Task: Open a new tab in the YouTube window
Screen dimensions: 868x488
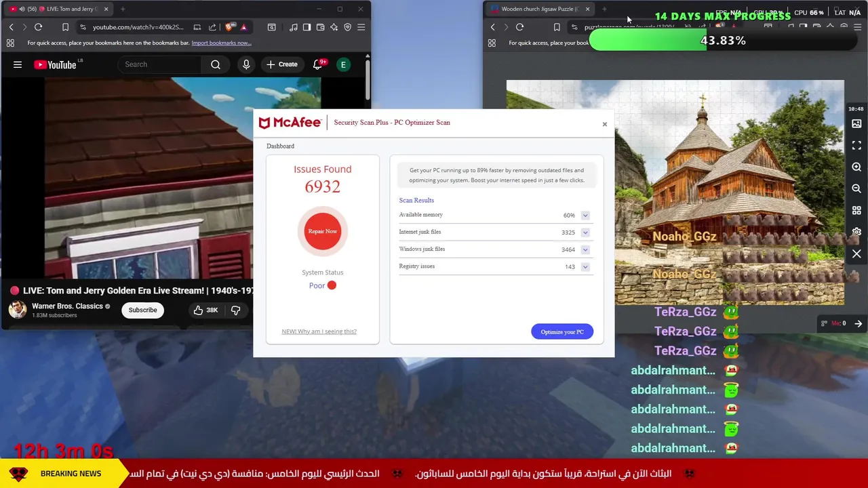Action: click(x=123, y=9)
